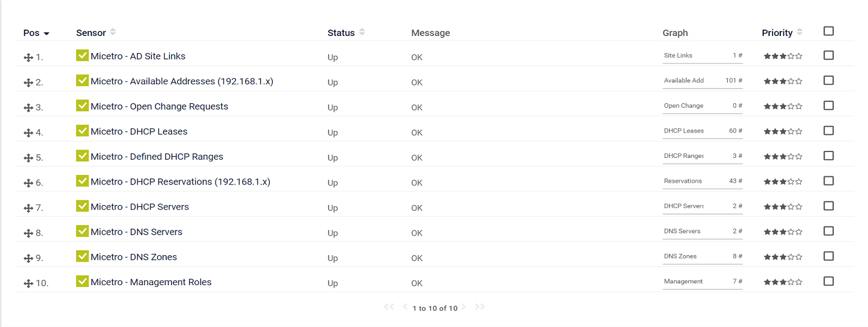
Task: Sort the table by Pos column
Action: click(x=36, y=33)
